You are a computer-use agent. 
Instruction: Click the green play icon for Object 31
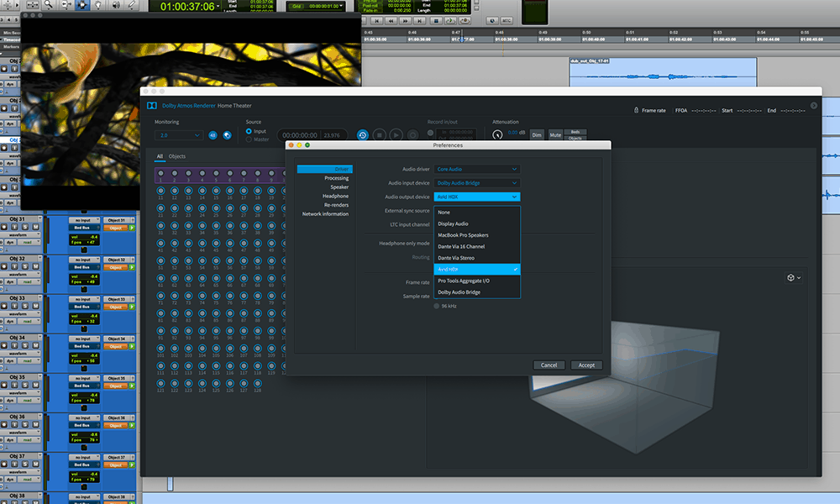pyautogui.click(x=132, y=228)
